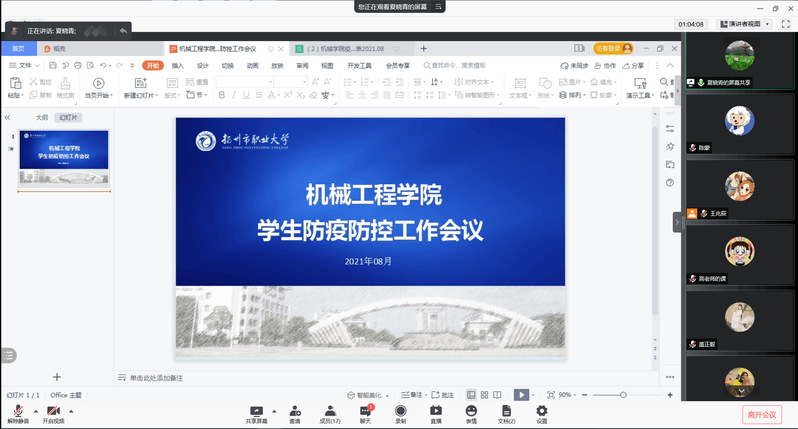The height and width of the screenshot is (429, 798).
Task: Click the 新建幻灯片 new slide icon
Action: [138, 84]
